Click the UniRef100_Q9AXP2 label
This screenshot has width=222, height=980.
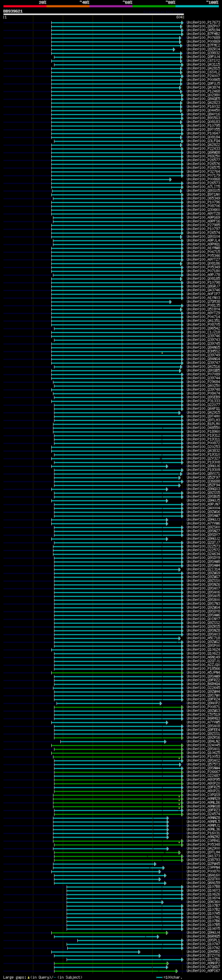[x=203, y=703]
